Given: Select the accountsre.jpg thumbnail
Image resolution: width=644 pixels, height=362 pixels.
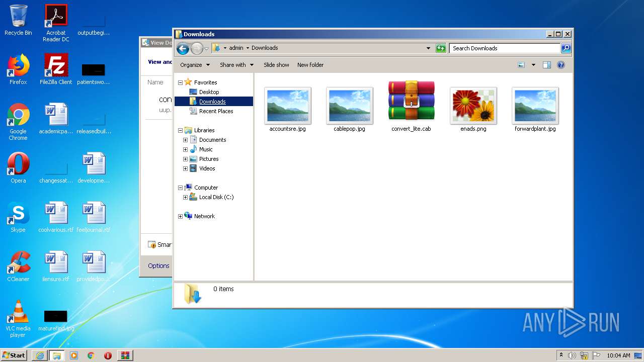Looking at the screenshot, I should pyautogui.click(x=288, y=109).
